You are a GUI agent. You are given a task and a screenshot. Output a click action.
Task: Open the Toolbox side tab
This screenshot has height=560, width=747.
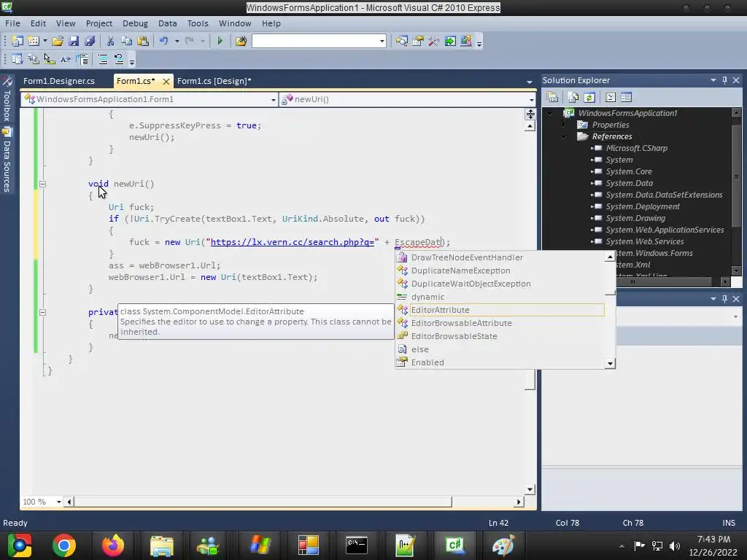pyautogui.click(x=7, y=99)
